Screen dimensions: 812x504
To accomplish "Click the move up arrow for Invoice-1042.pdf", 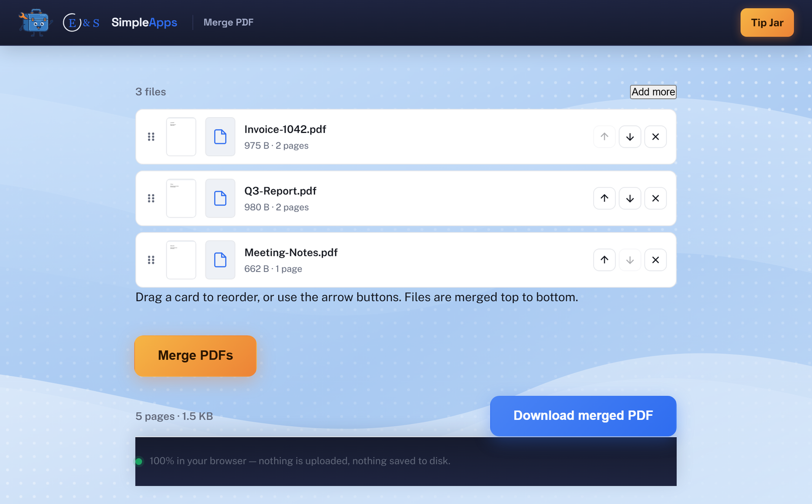I will [x=604, y=137].
